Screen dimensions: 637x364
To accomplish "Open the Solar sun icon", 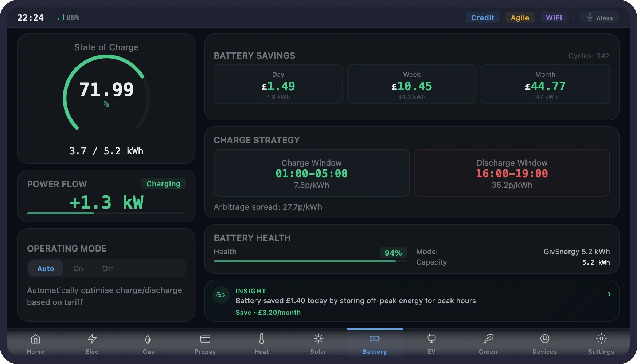I will click(318, 343).
